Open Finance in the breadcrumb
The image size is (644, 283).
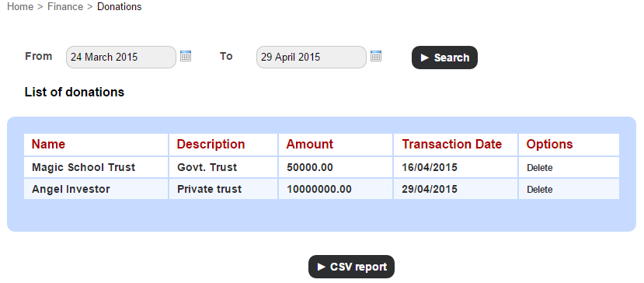(65, 6)
